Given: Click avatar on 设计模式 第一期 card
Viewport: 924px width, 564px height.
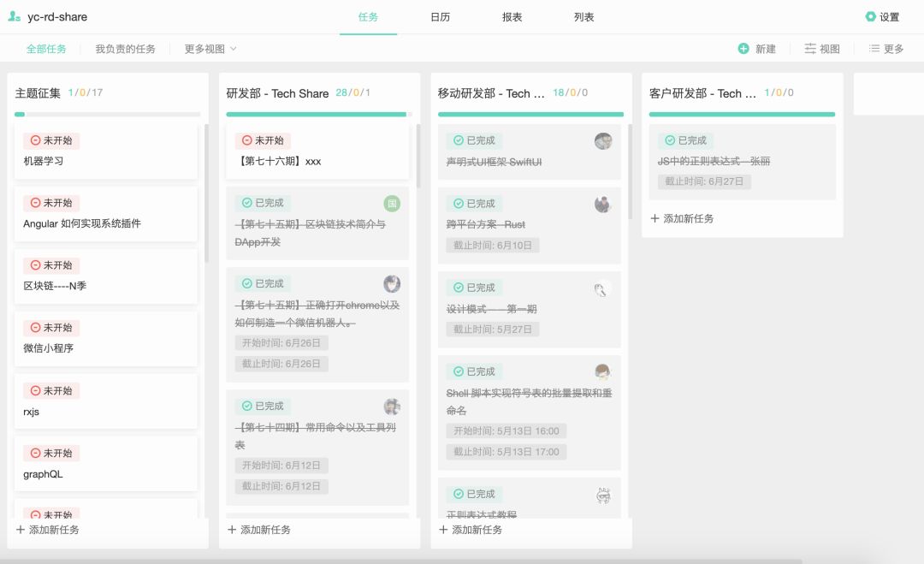Looking at the screenshot, I should point(603,288).
